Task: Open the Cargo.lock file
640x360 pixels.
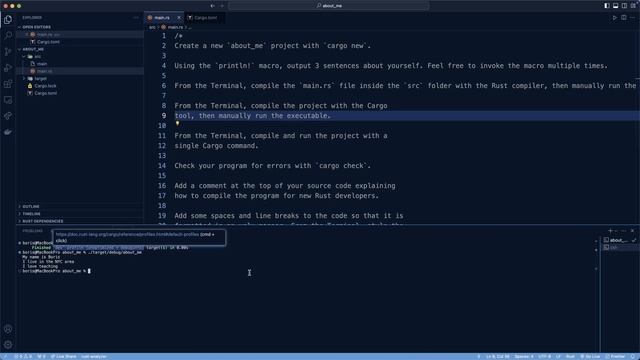Action: (x=80, y=86)
